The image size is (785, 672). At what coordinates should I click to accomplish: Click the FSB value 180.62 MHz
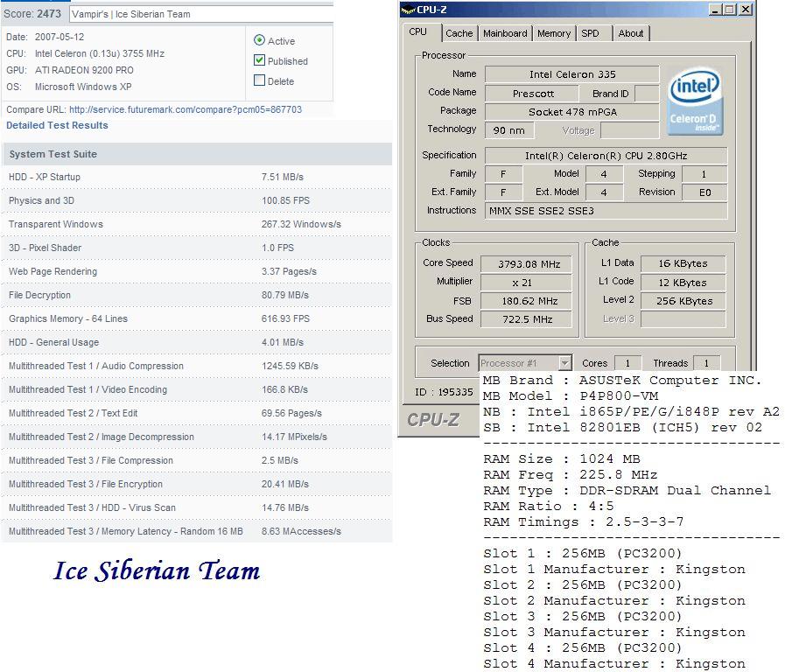click(x=527, y=301)
